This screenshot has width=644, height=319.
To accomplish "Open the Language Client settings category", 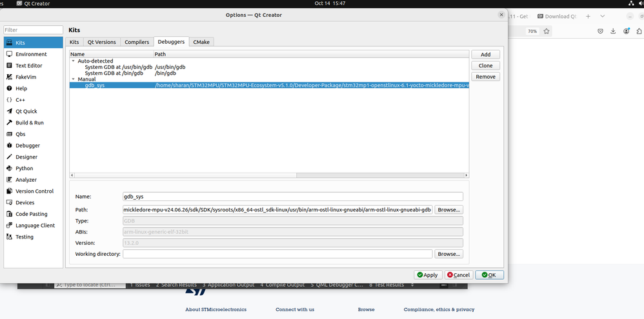I will pos(34,226).
